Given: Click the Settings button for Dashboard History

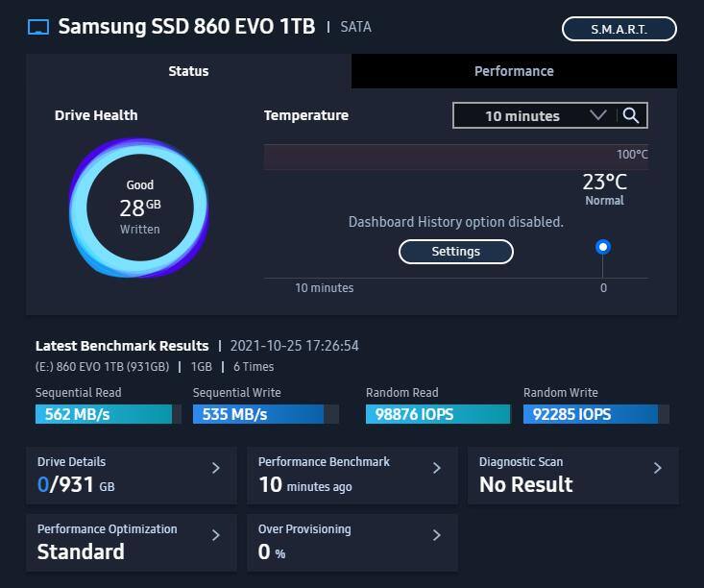Looking at the screenshot, I should coord(455,252).
